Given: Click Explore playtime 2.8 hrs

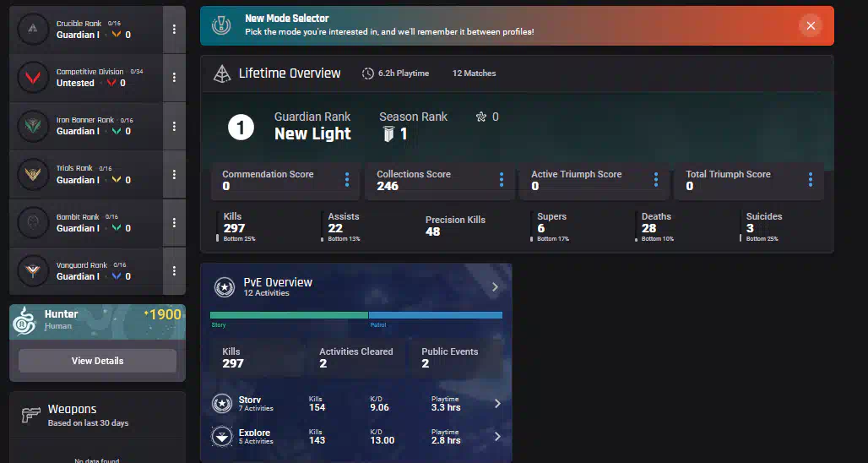Looking at the screenshot, I should point(446,441).
